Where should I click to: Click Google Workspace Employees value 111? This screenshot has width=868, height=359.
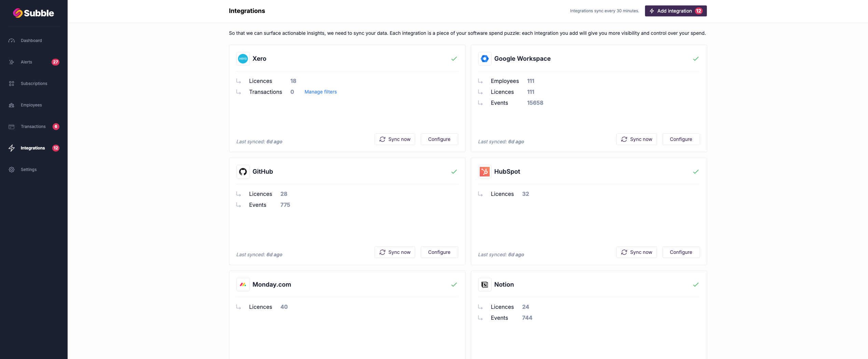pyautogui.click(x=531, y=81)
